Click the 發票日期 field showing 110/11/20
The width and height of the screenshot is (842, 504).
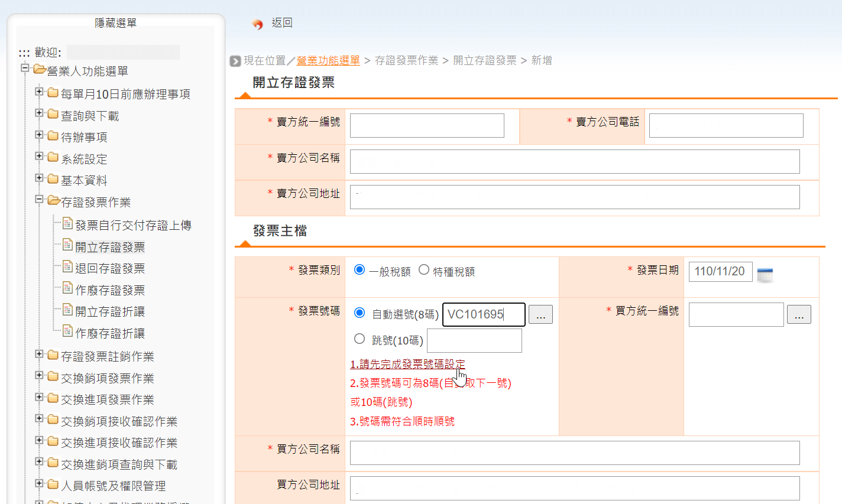(x=721, y=271)
